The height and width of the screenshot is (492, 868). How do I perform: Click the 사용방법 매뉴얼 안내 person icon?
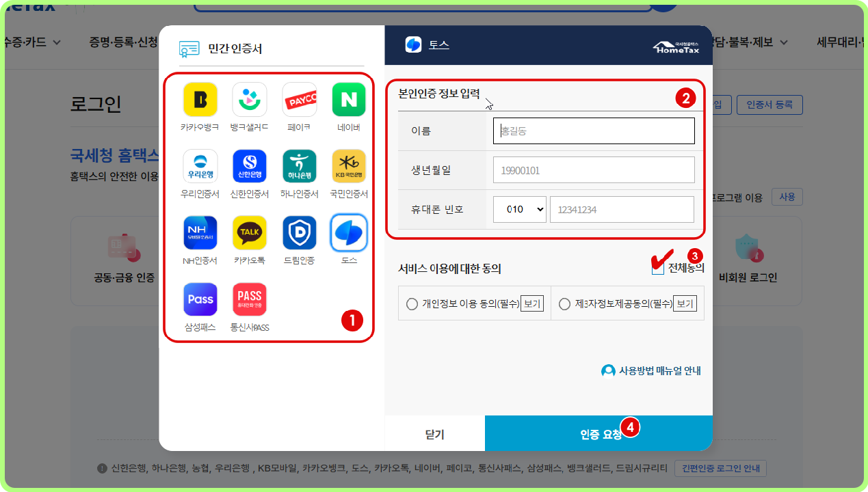tap(608, 371)
